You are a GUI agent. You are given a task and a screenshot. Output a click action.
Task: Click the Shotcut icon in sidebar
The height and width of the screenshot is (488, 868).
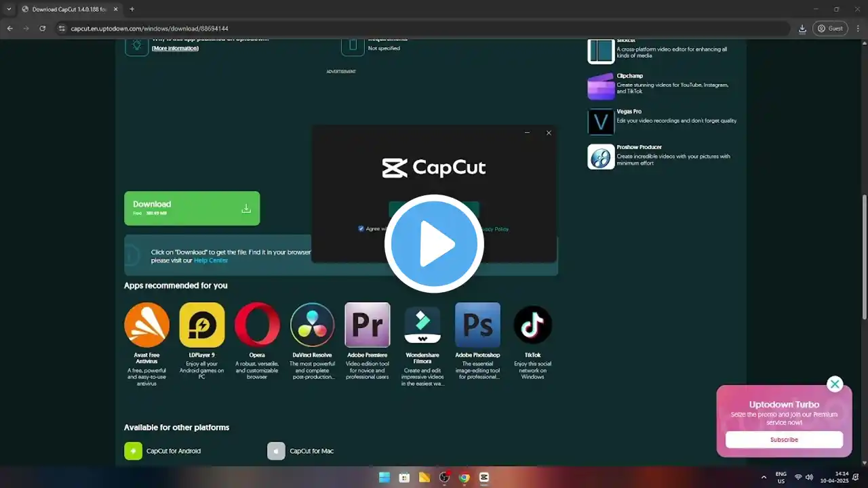(x=601, y=51)
